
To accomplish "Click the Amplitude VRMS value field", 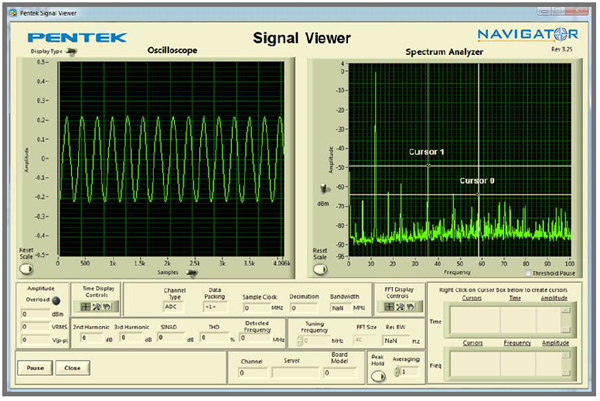I will coord(35,327).
